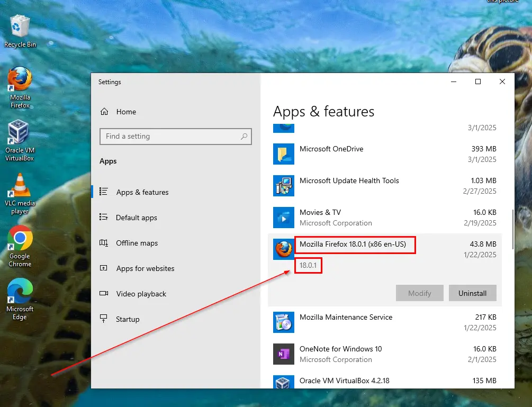Click the greyed-out Modify button
This screenshot has height=407, width=532.
tap(419, 293)
